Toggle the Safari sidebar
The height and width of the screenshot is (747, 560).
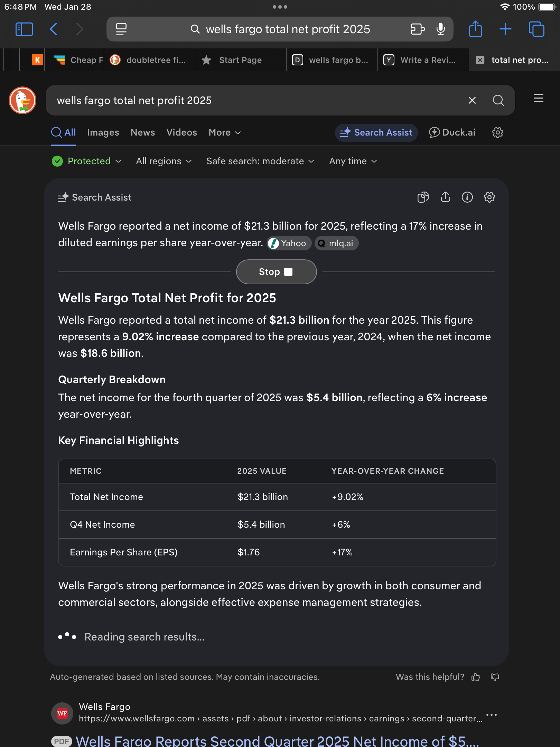24,29
